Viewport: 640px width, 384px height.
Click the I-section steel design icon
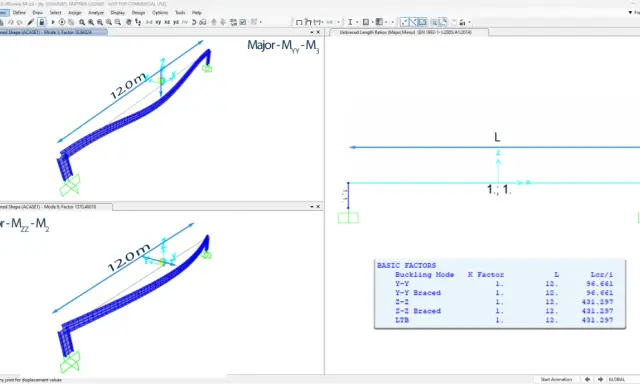(x=350, y=22)
